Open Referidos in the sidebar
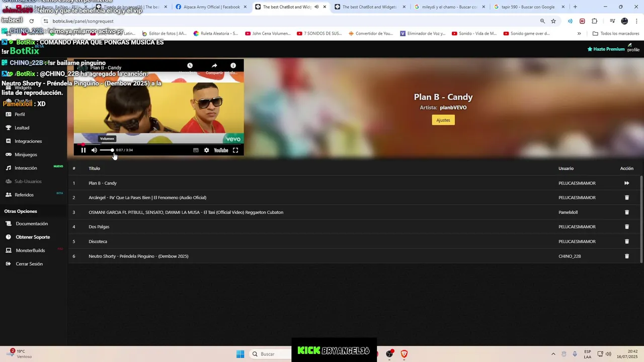The image size is (644, 362). tap(24, 195)
